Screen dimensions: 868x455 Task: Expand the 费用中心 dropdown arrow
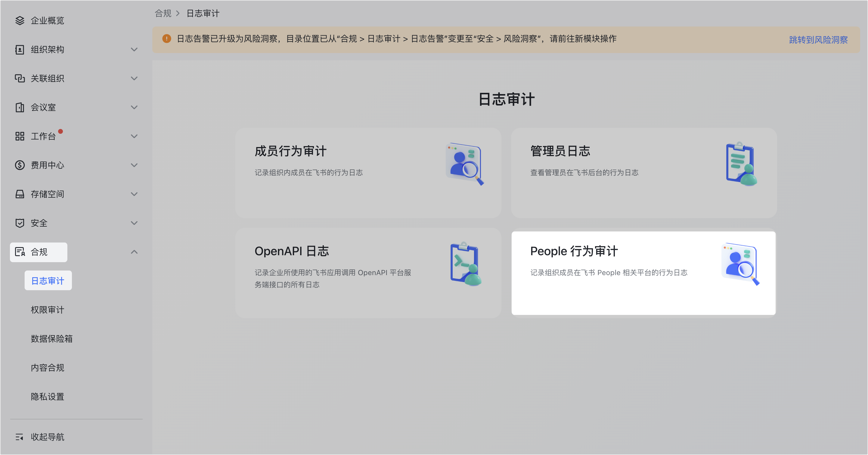point(134,165)
